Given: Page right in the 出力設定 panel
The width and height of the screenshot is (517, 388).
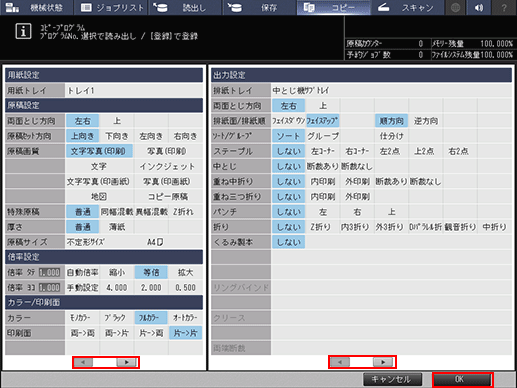Looking at the screenshot, I should pyautogui.click(x=383, y=362).
